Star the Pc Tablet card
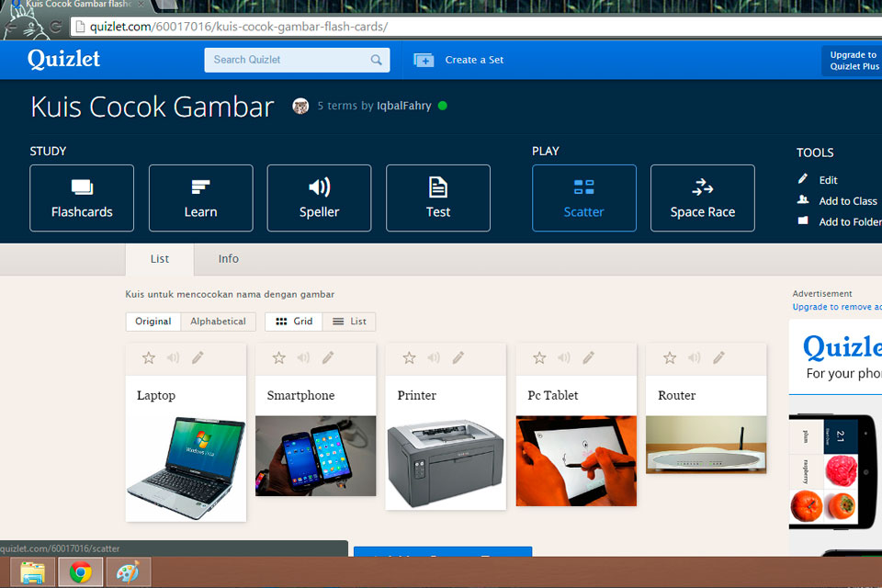882x588 pixels. 539,358
